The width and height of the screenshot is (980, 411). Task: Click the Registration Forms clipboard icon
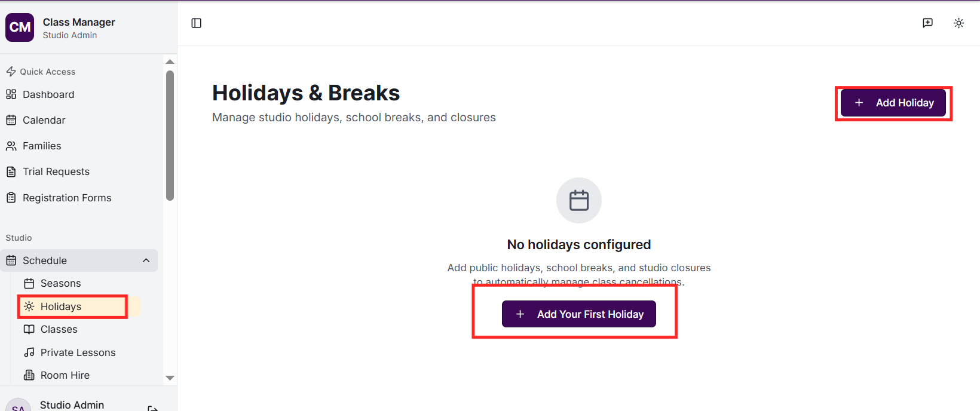[x=11, y=198]
